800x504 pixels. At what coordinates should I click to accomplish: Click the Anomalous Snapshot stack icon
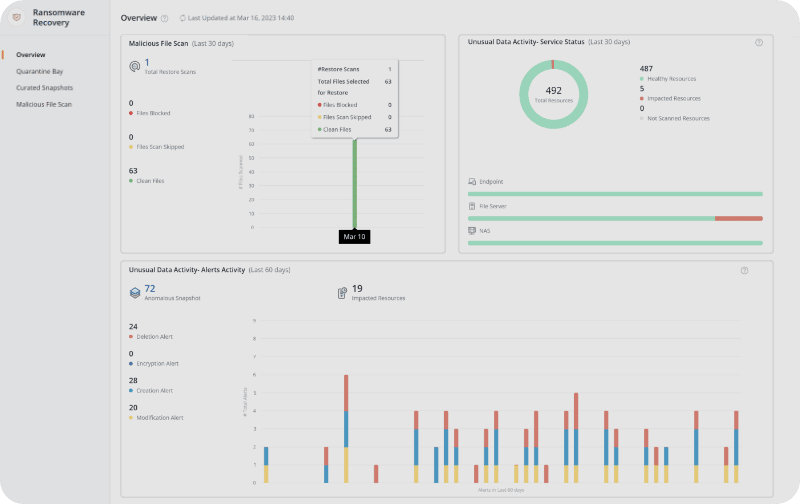click(x=135, y=293)
